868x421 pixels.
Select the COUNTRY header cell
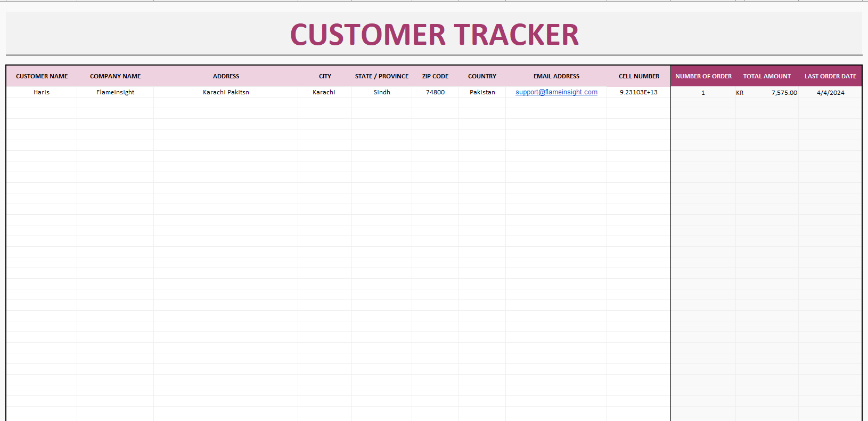[x=482, y=76]
